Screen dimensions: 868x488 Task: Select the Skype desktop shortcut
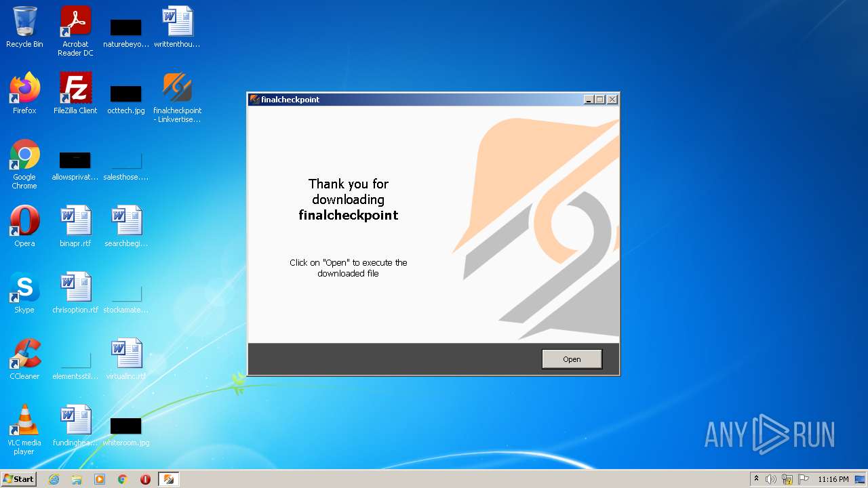click(x=24, y=293)
